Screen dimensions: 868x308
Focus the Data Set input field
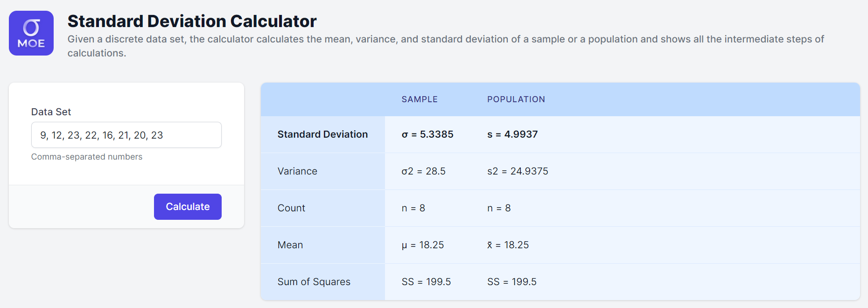pyautogui.click(x=126, y=135)
